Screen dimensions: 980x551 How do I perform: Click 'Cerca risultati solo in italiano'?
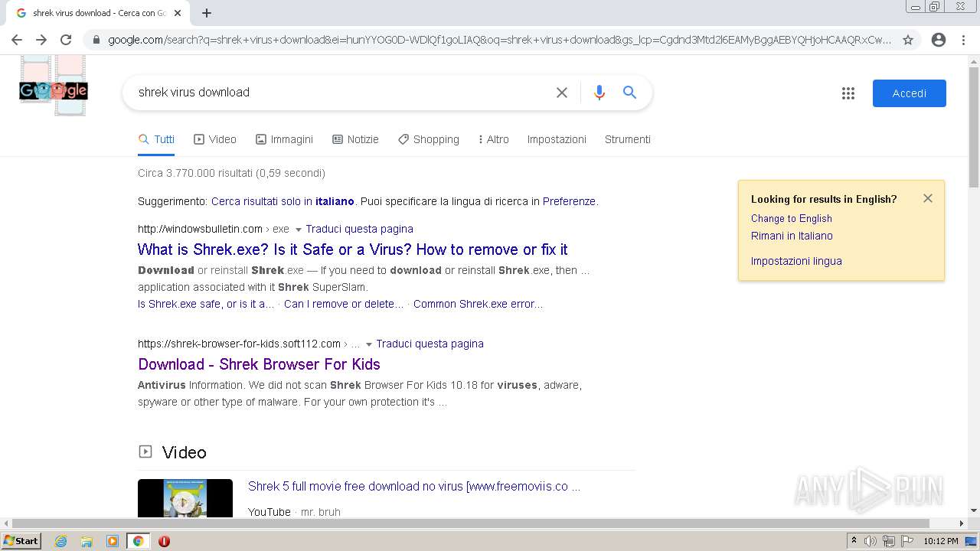click(x=283, y=201)
